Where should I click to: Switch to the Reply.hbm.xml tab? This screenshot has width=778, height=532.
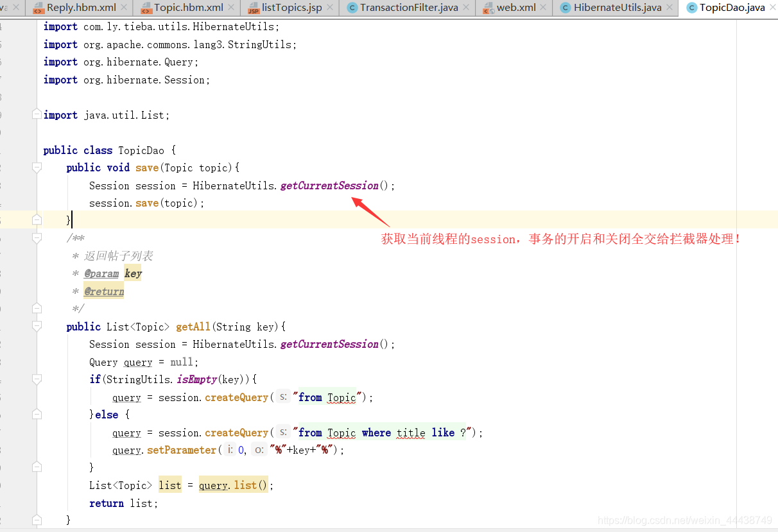point(80,8)
